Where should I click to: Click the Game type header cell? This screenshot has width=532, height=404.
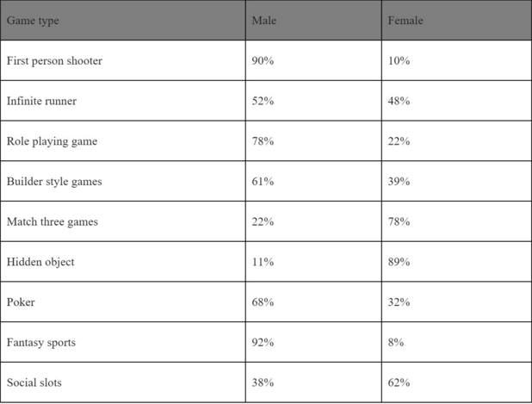click(x=34, y=21)
